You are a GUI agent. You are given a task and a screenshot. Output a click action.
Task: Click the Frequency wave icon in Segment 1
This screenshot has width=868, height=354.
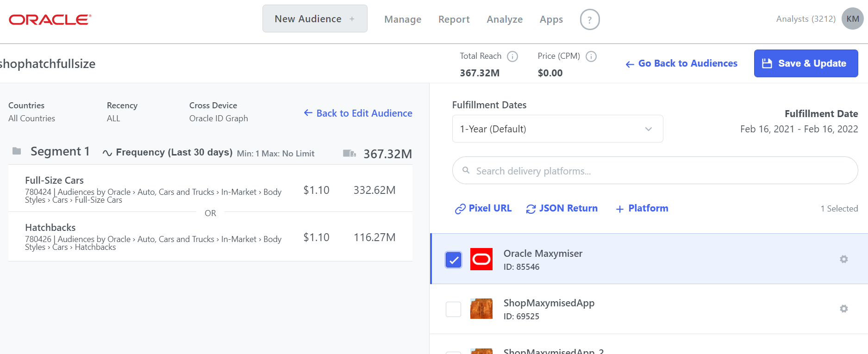(107, 153)
